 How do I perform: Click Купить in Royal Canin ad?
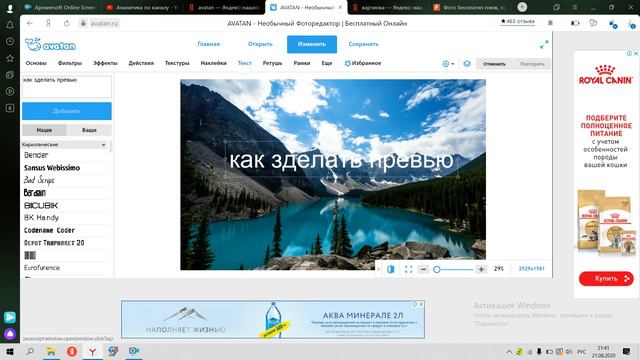[x=606, y=279]
